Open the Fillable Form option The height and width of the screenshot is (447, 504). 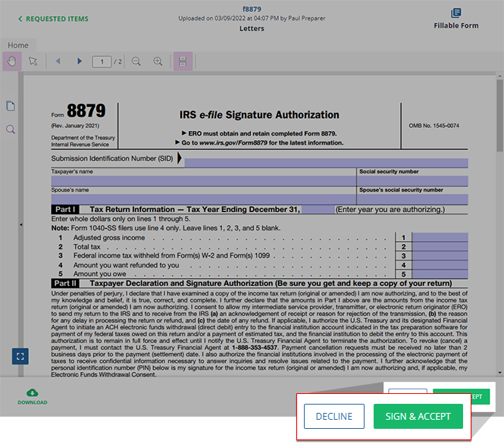click(x=455, y=19)
